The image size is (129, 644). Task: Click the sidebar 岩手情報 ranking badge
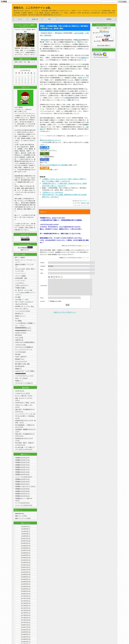[107, 36]
